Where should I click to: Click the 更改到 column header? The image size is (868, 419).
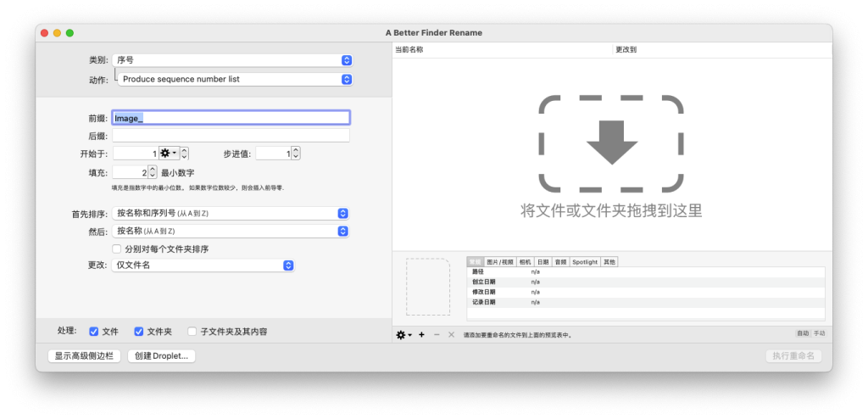722,49
